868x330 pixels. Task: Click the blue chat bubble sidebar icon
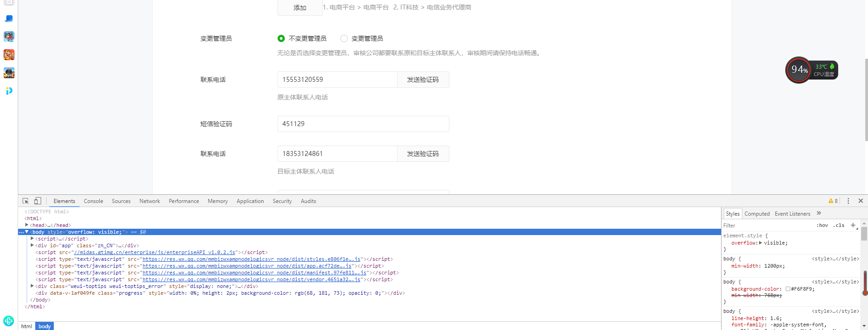9,19
